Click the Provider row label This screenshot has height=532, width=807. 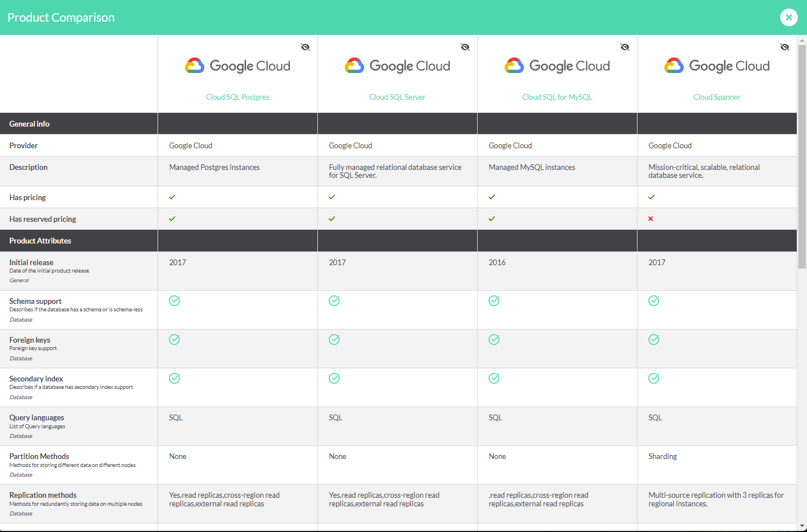point(23,145)
